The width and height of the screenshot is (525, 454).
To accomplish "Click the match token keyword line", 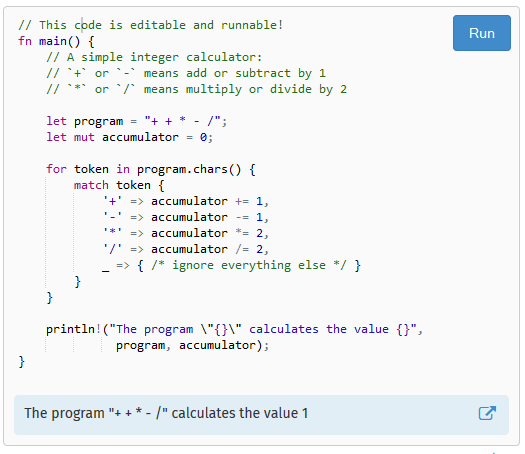I will pyautogui.click(x=119, y=185).
